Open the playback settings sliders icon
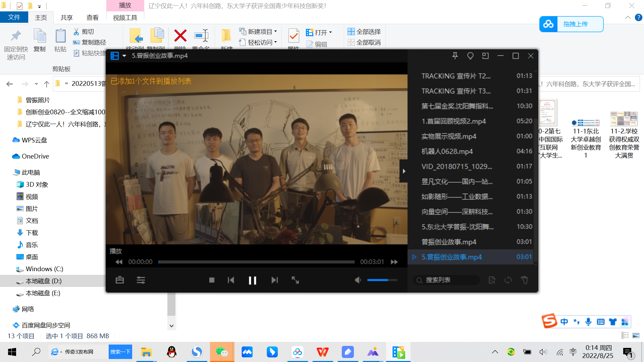This screenshot has width=644, height=362. pos(141,280)
